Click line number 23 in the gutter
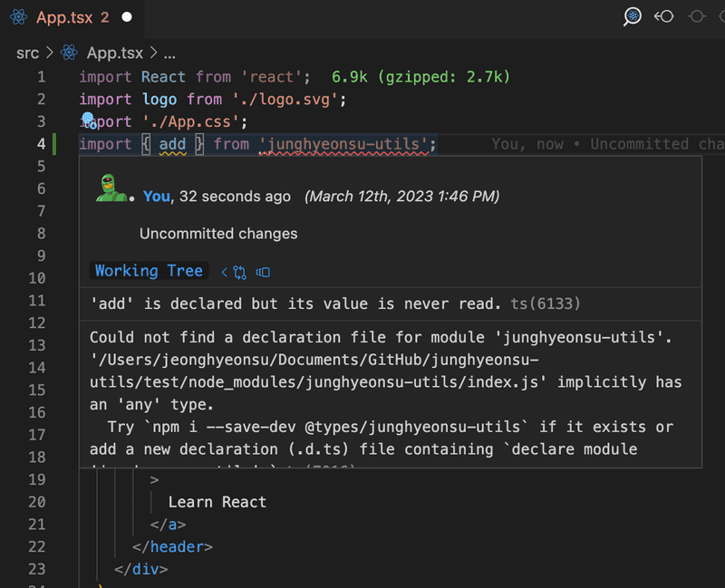725x588 pixels. 37,569
